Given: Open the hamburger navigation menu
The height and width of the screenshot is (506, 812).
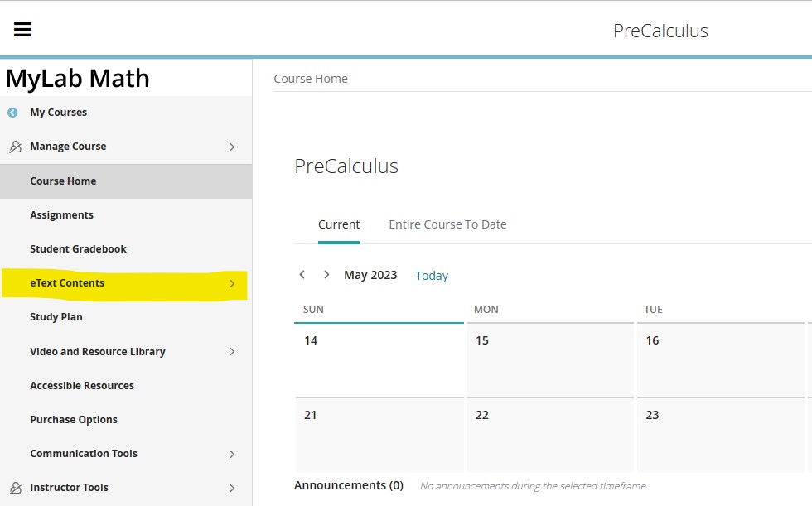Looking at the screenshot, I should point(22,30).
